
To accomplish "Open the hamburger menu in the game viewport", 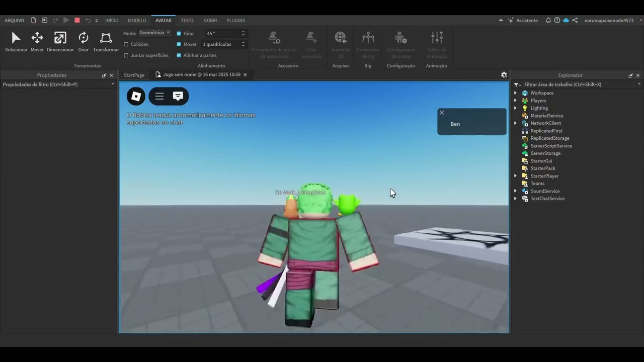I will pos(159,96).
